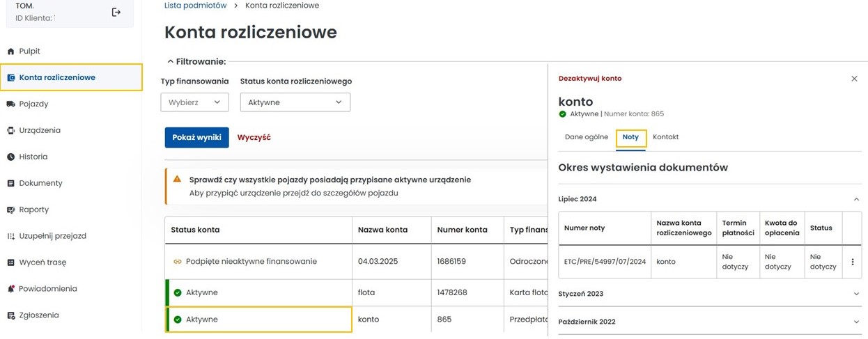Expand the Październik 2022 section

coord(856,322)
